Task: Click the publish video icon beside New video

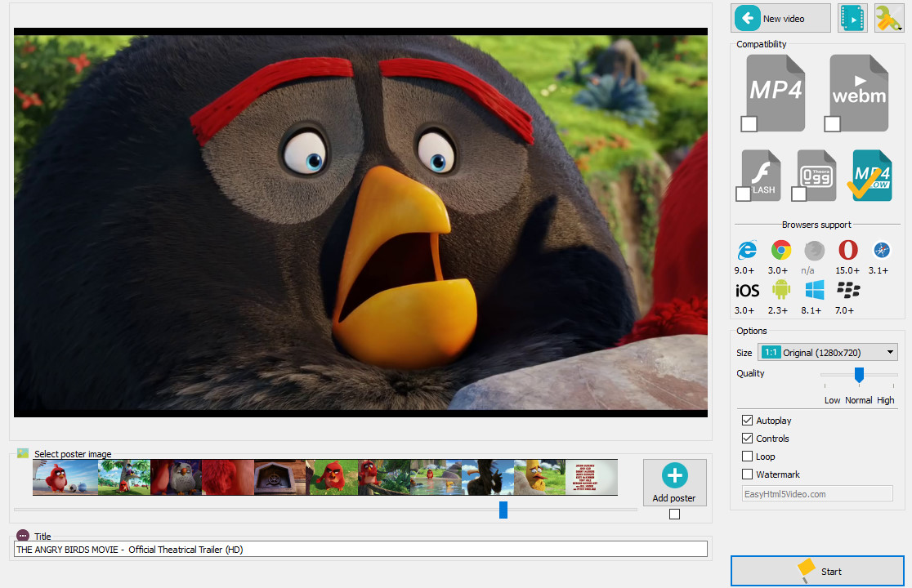Action: pos(852,17)
